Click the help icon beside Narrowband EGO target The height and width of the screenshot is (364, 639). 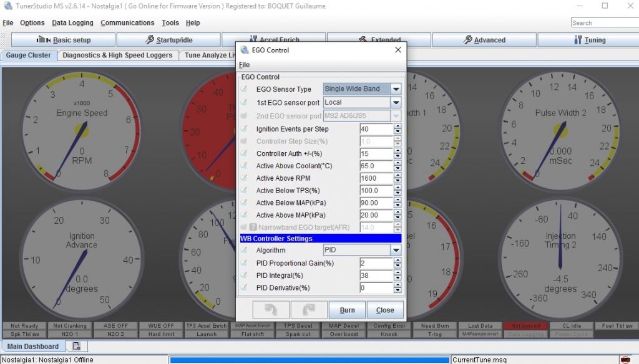tap(253, 228)
